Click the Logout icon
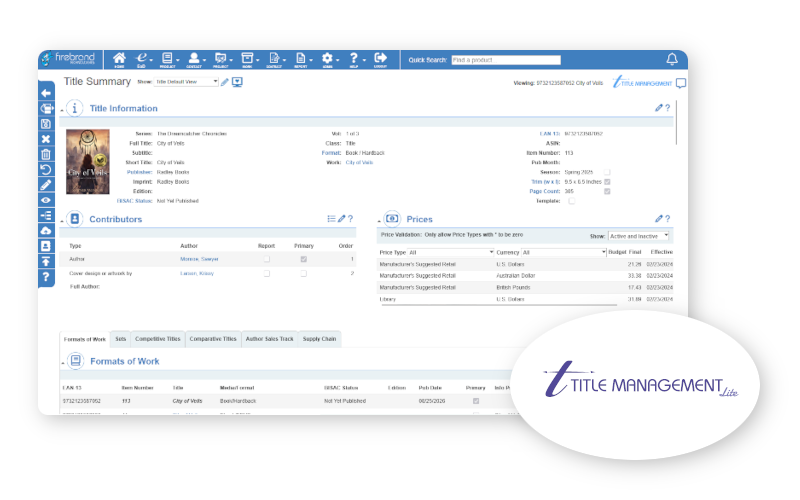The image size is (800, 500). [x=380, y=59]
